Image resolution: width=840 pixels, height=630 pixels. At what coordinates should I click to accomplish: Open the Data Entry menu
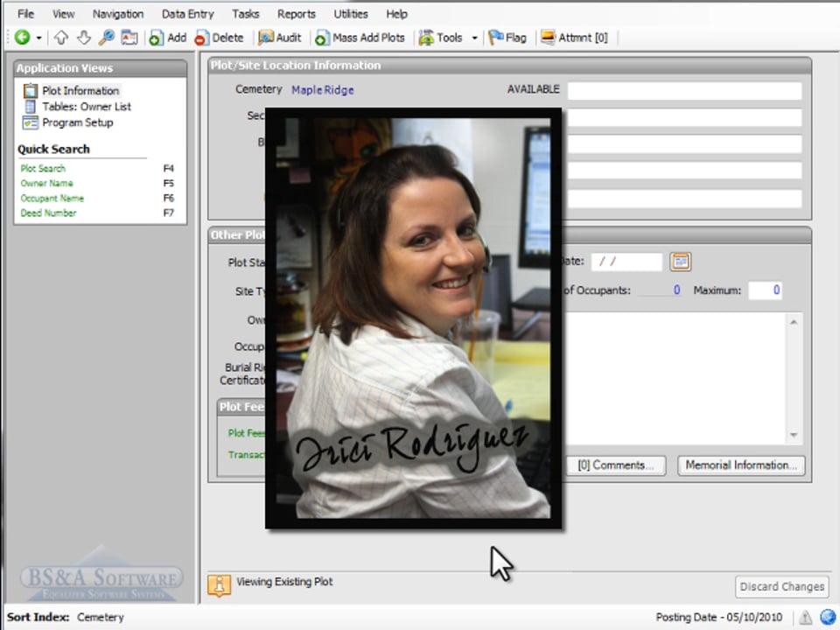pos(187,14)
